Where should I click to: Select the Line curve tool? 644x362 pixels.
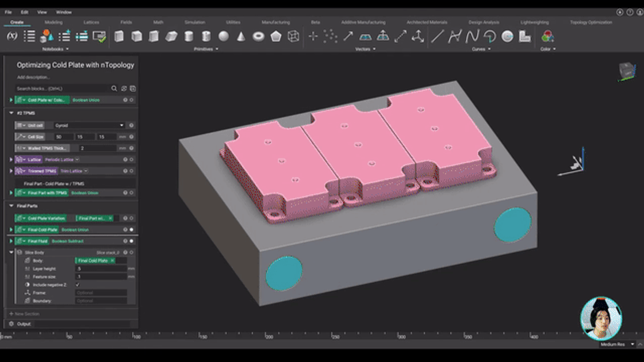[437, 37]
